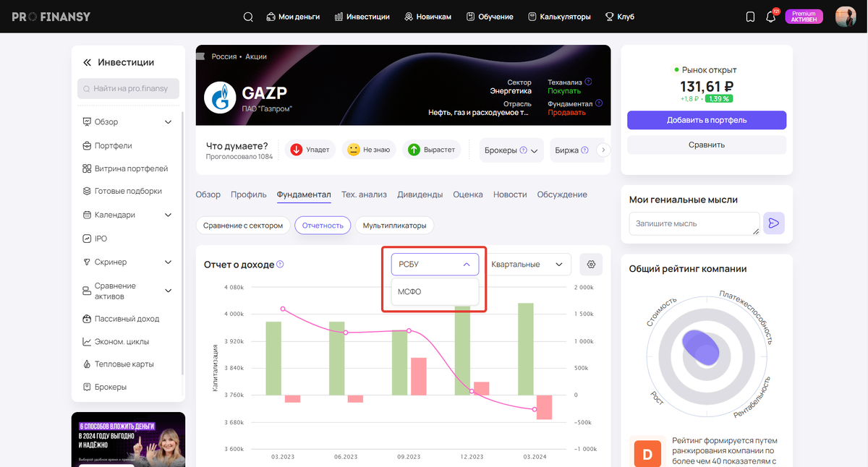
Task: Open the bookmark icon in the header
Action: 750,17
